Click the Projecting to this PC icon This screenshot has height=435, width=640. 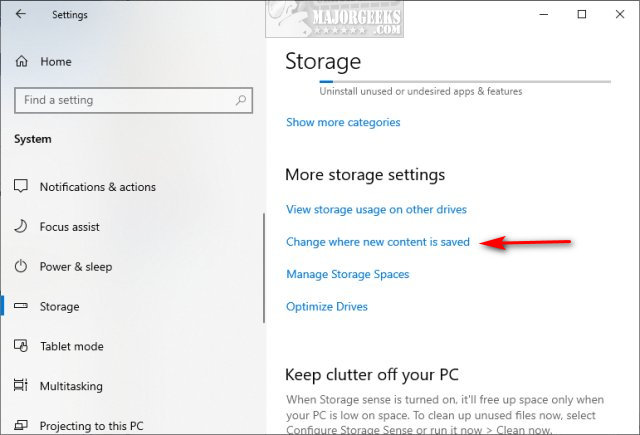click(x=21, y=426)
